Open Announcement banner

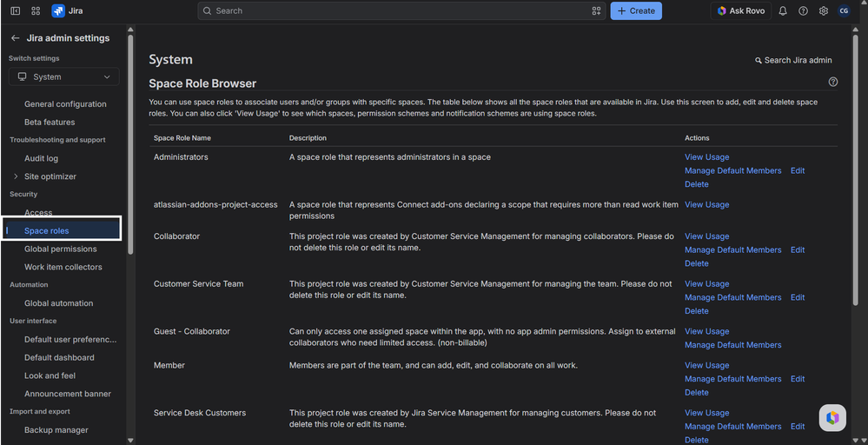click(68, 394)
